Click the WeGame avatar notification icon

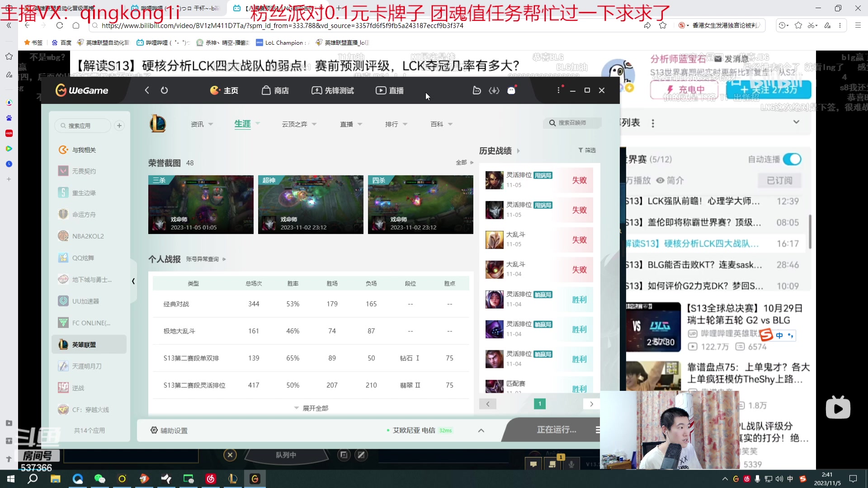[511, 90]
